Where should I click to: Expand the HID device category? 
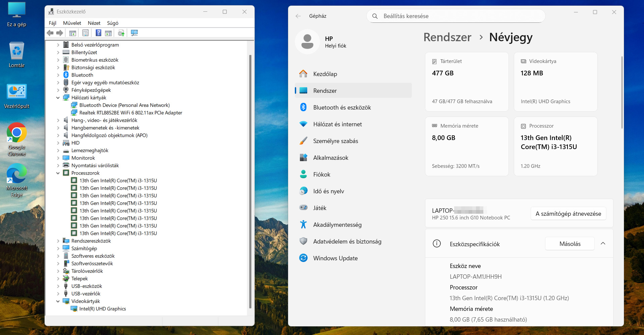[x=58, y=143]
